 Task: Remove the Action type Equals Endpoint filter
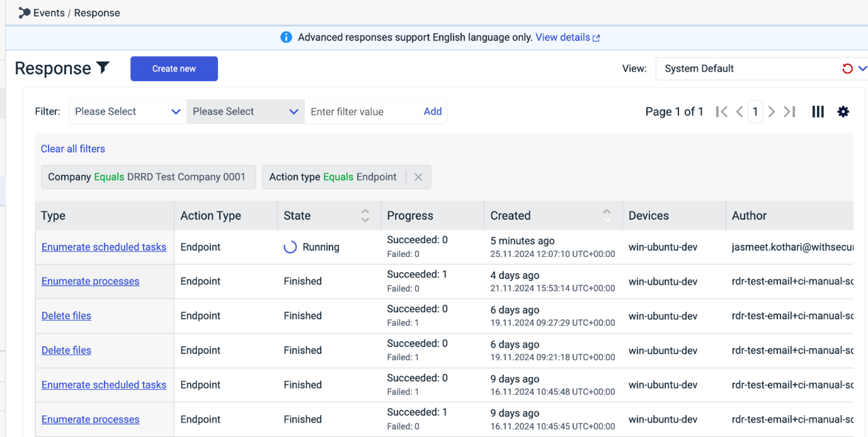pyautogui.click(x=418, y=177)
